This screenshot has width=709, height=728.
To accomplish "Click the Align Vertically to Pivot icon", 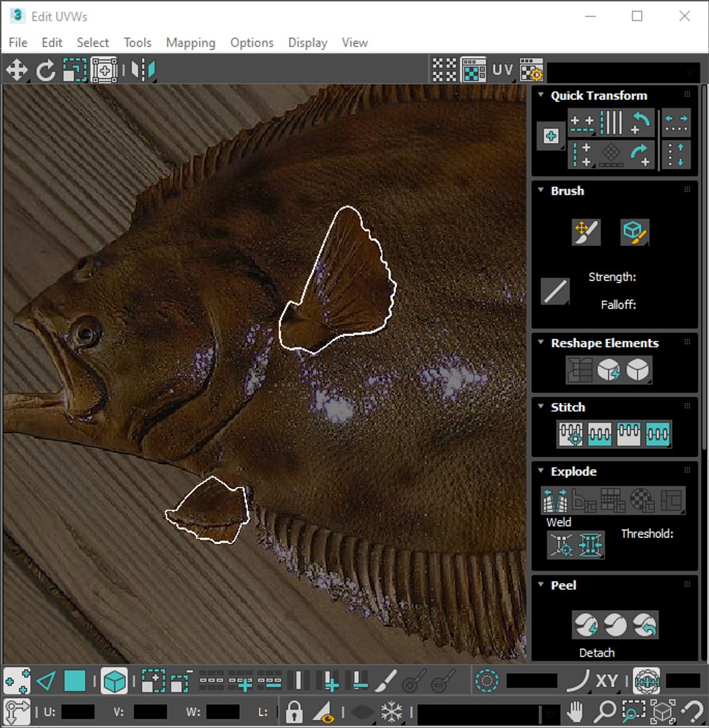I will 582,155.
